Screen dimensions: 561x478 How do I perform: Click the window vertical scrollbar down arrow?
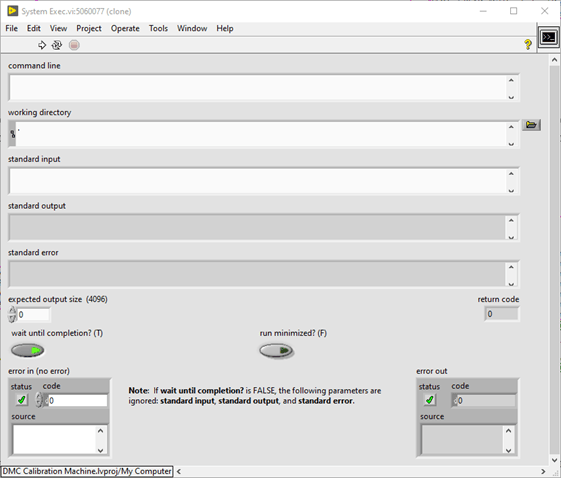(x=554, y=460)
